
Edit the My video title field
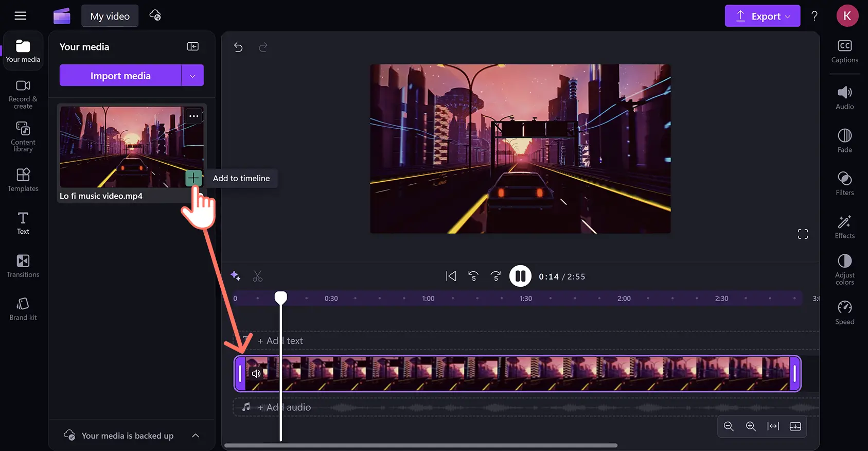point(110,16)
